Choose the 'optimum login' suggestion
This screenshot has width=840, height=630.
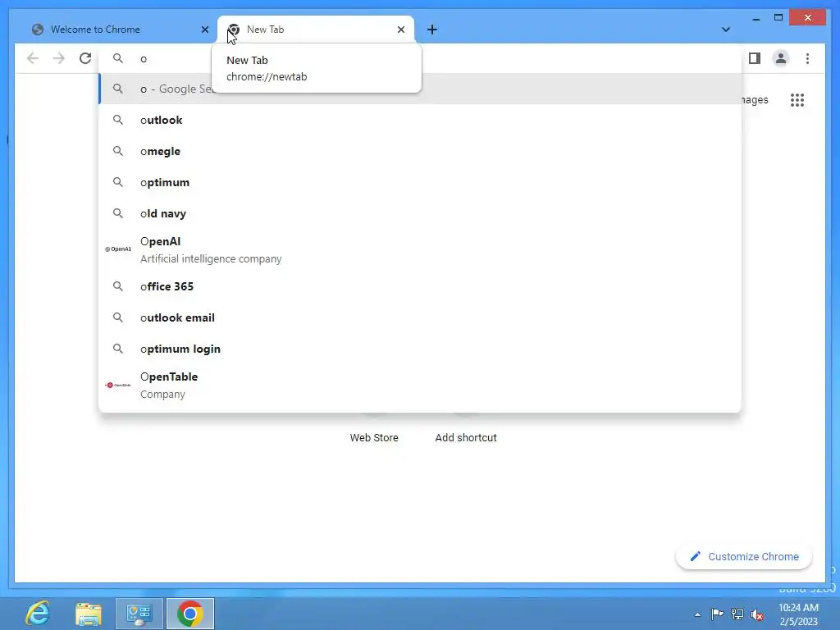tap(421, 349)
